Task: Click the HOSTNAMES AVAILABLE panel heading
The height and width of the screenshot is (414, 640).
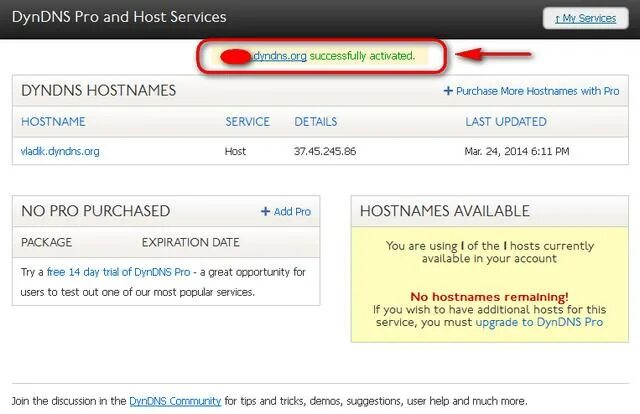Action: [445, 211]
